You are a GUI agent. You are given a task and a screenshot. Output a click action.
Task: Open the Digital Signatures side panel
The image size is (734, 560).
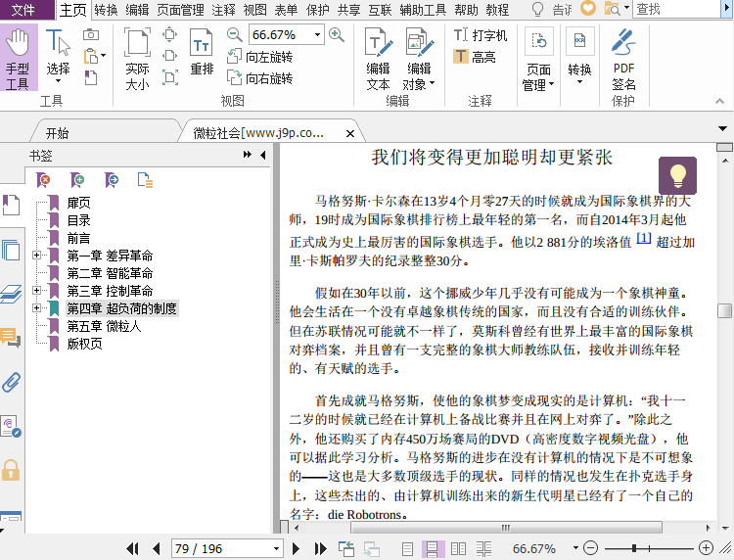pos(11,426)
